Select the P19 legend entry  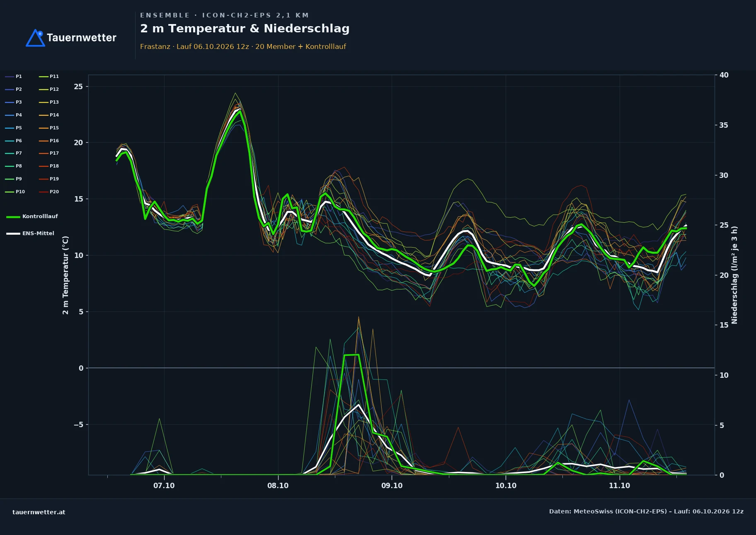pyautogui.click(x=49, y=179)
